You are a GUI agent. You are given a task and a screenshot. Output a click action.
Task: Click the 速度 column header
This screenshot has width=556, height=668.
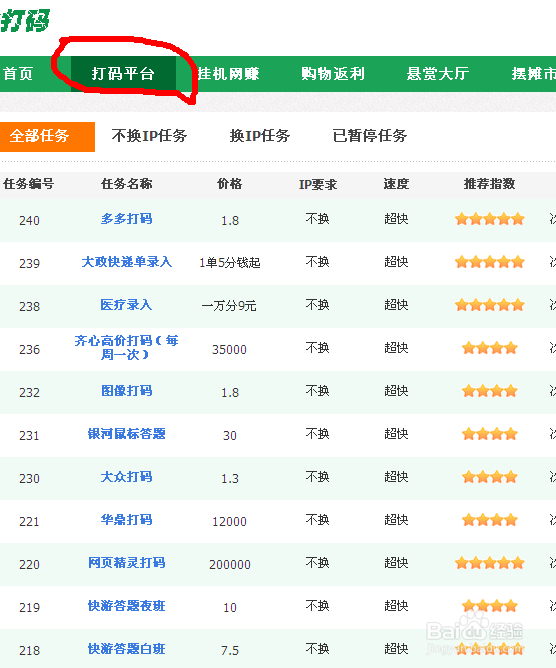[396, 184]
